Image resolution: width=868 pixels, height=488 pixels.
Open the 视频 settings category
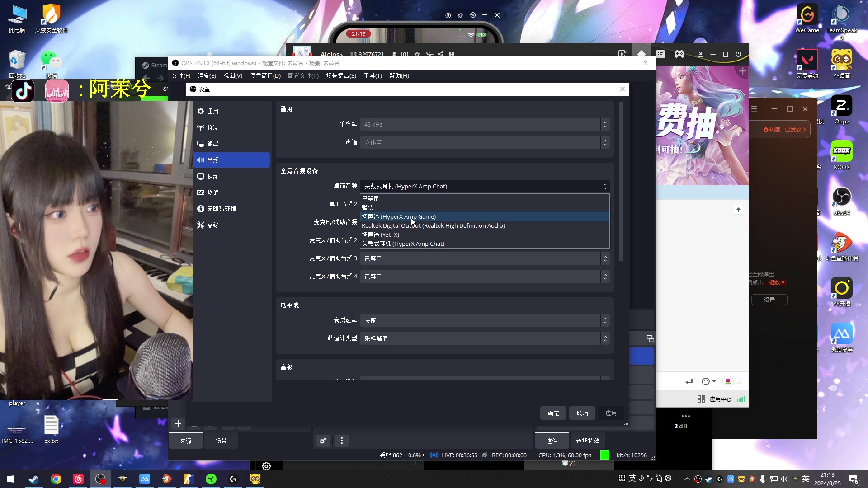pyautogui.click(x=231, y=176)
